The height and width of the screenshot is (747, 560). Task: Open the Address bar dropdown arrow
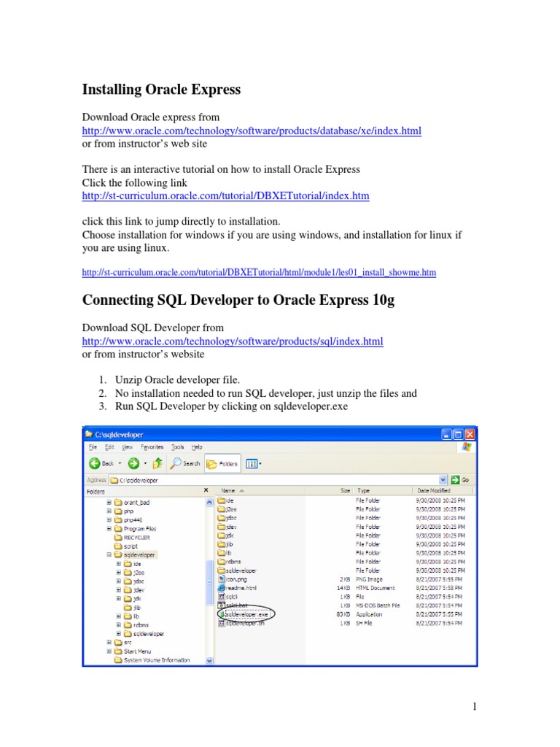pyautogui.click(x=443, y=480)
